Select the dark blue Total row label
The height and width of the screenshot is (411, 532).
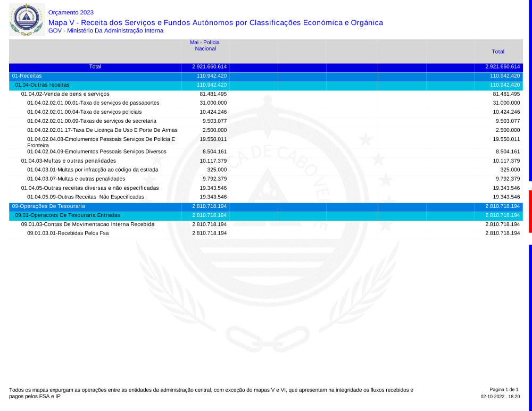95,67
